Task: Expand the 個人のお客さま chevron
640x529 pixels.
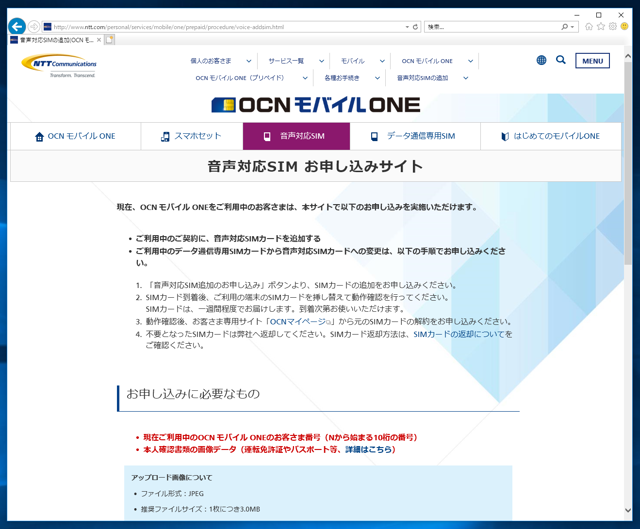Action: pyautogui.click(x=249, y=61)
